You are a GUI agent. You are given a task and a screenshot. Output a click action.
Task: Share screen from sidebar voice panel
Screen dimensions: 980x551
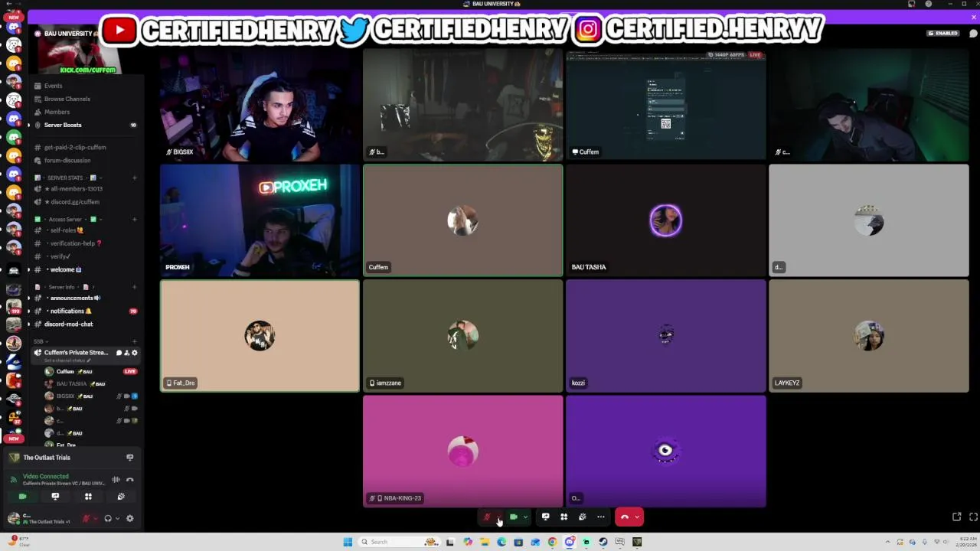pos(55,497)
